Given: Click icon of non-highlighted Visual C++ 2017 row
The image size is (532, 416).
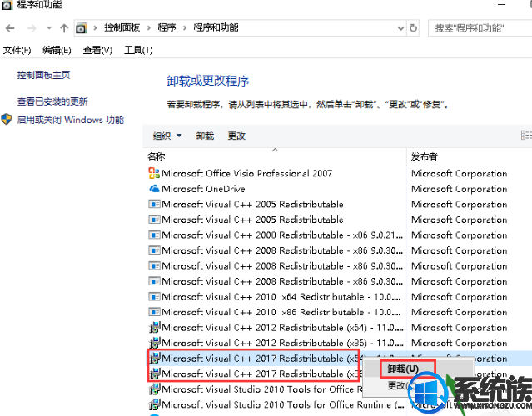Looking at the screenshot, I should pos(154,374).
